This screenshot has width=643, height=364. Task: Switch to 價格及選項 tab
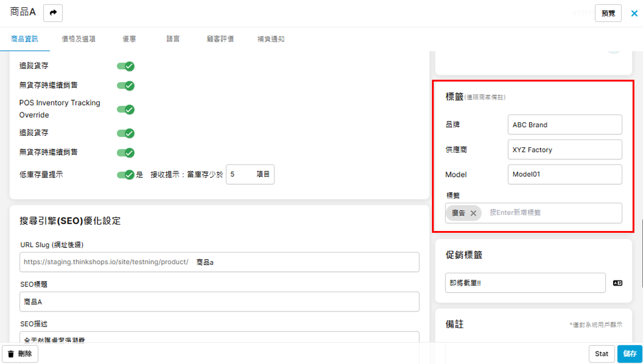[x=79, y=39]
